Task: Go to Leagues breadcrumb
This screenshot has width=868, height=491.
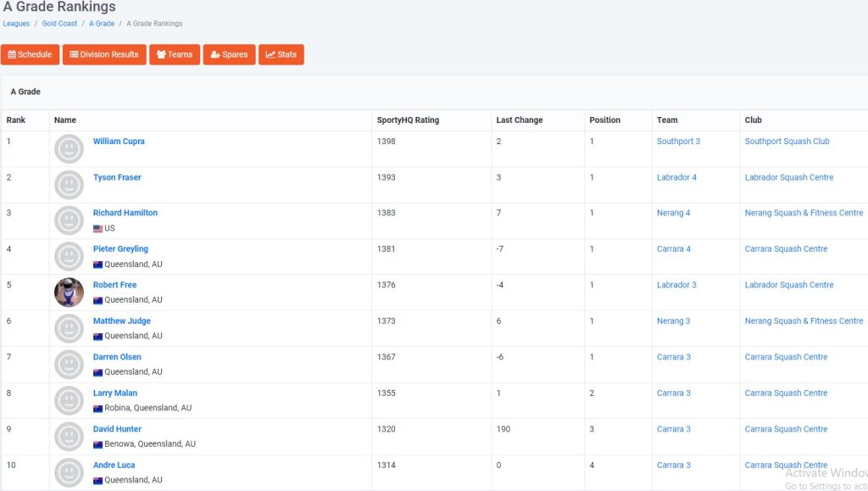Action: click(16, 24)
